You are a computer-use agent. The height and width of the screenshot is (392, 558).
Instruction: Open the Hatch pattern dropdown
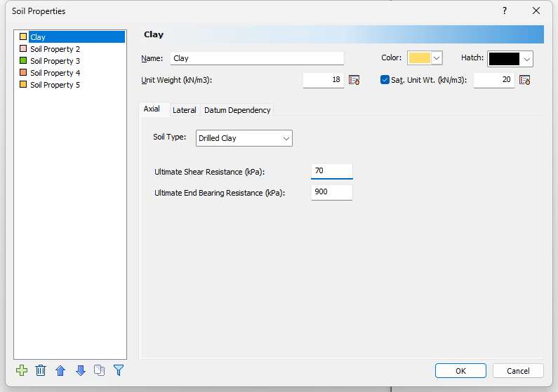[526, 59]
